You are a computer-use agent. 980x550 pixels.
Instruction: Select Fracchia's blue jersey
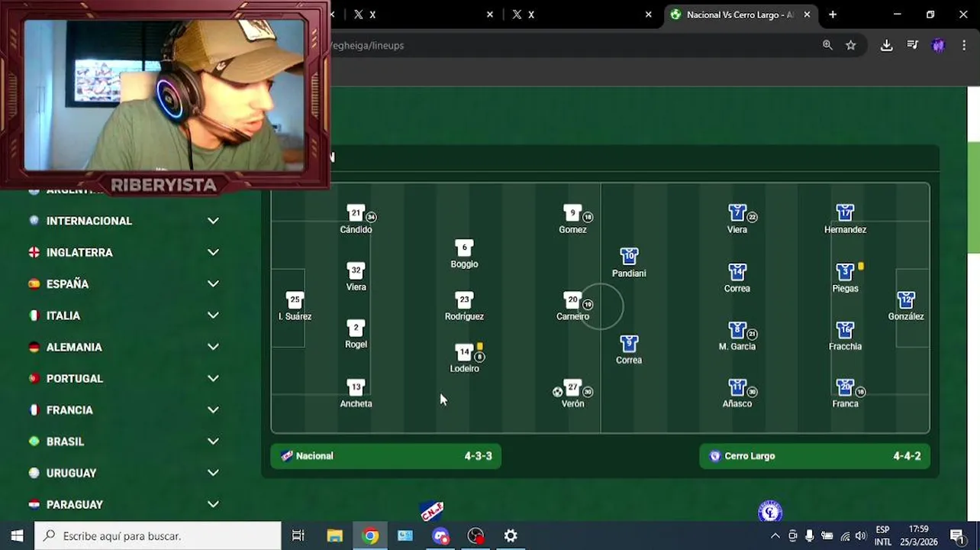click(x=844, y=330)
